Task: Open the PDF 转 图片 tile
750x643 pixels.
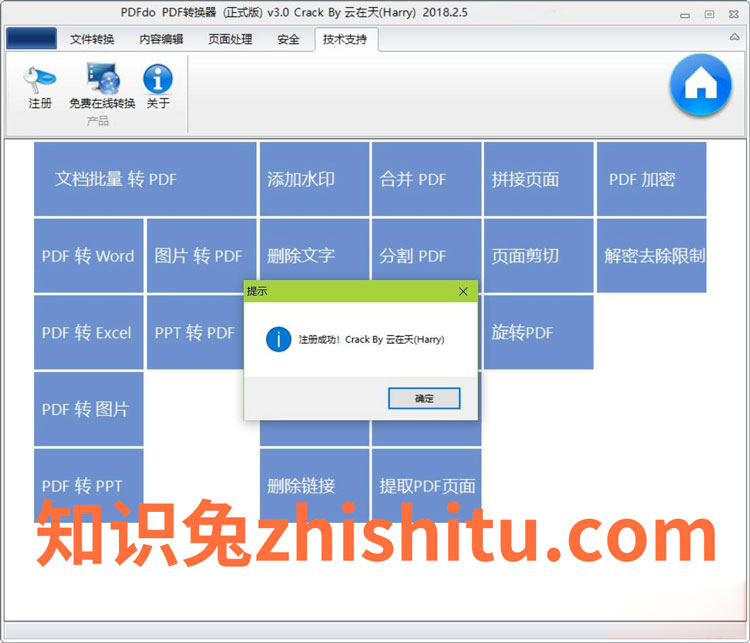Action: point(88,409)
